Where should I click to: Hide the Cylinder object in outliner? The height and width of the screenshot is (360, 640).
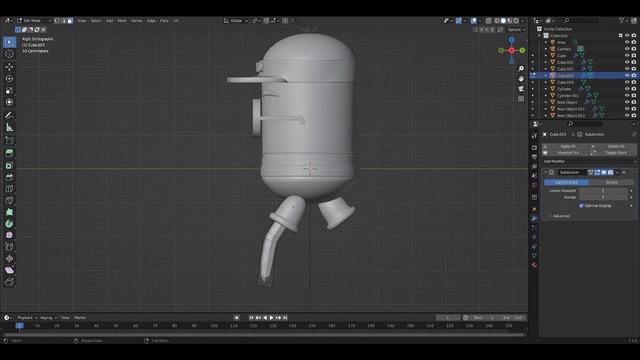(x=627, y=89)
